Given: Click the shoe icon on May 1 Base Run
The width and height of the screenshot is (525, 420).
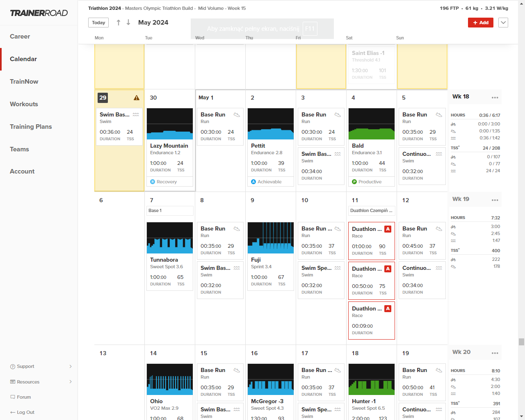Looking at the screenshot, I should (x=237, y=115).
